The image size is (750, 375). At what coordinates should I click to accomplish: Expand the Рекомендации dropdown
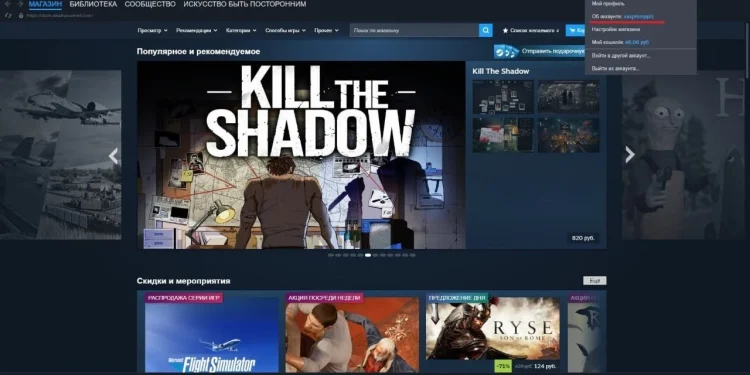[x=197, y=30]
